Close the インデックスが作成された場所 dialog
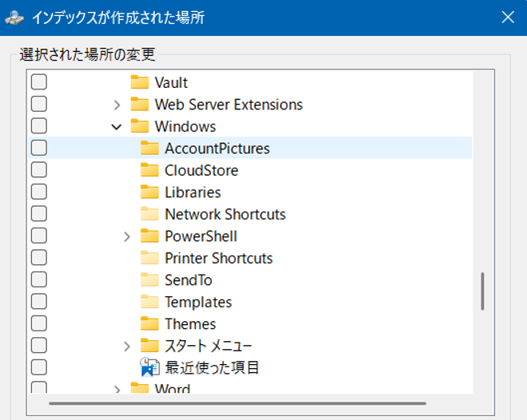This screenshot has height=420, width=527. [x=508, y=17]
